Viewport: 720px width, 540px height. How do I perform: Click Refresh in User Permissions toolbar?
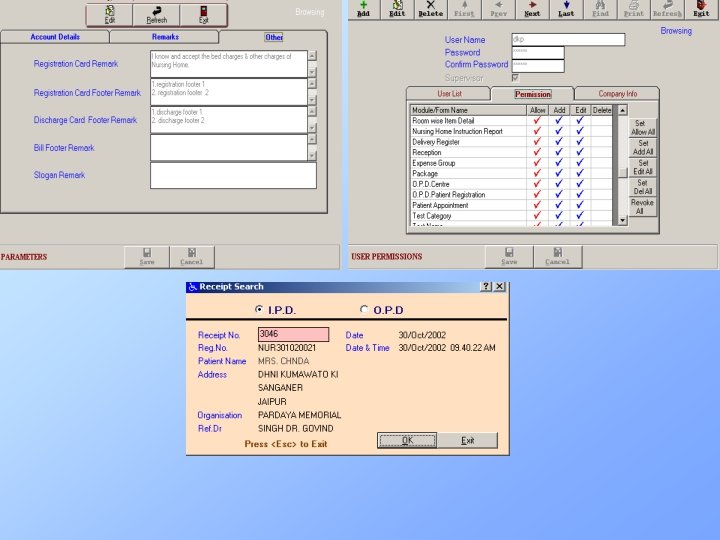[x=668, y=9]
